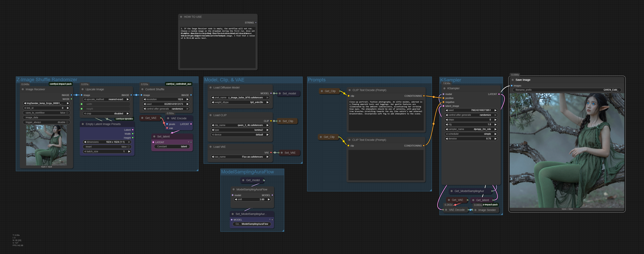Click the Content Shuffle IMAGE output port
The height and width of the screenshot is (254, 644).
pos(191,95)
